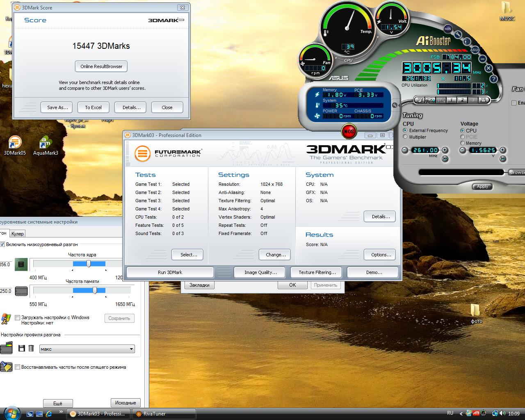Click the ATI tray icon
Image resolution: width=525 pixels, height=420 pixels.
[476, 413]
